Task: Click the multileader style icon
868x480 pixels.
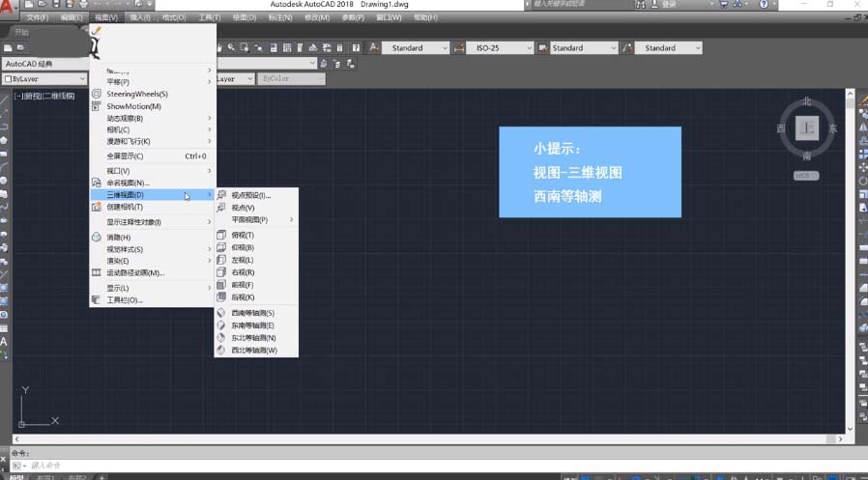Action: 626,48
